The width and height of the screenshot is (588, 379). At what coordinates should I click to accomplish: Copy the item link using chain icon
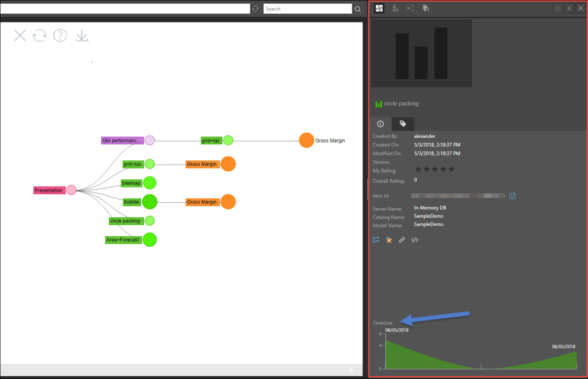point(402,240)
